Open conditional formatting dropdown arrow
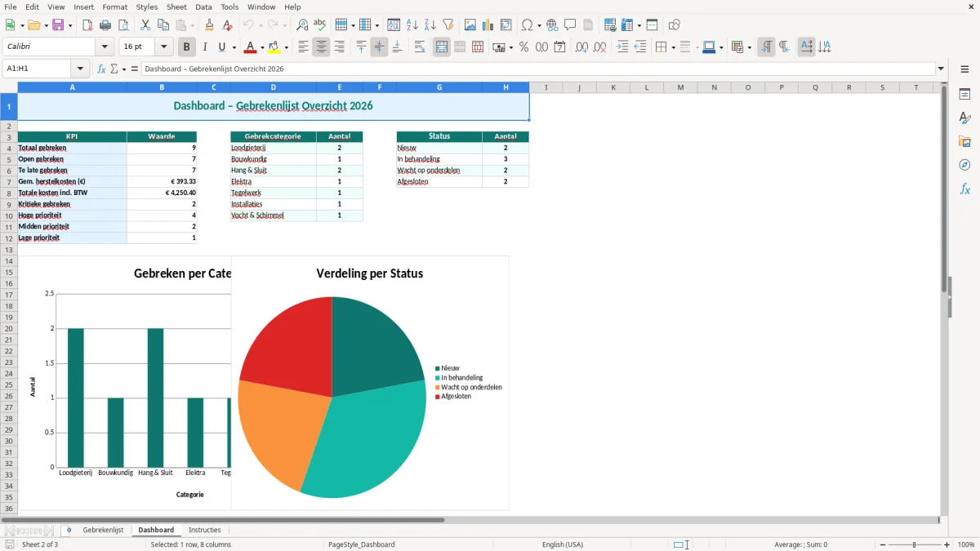The image size is (980, 551). click(x=749, y=47)
